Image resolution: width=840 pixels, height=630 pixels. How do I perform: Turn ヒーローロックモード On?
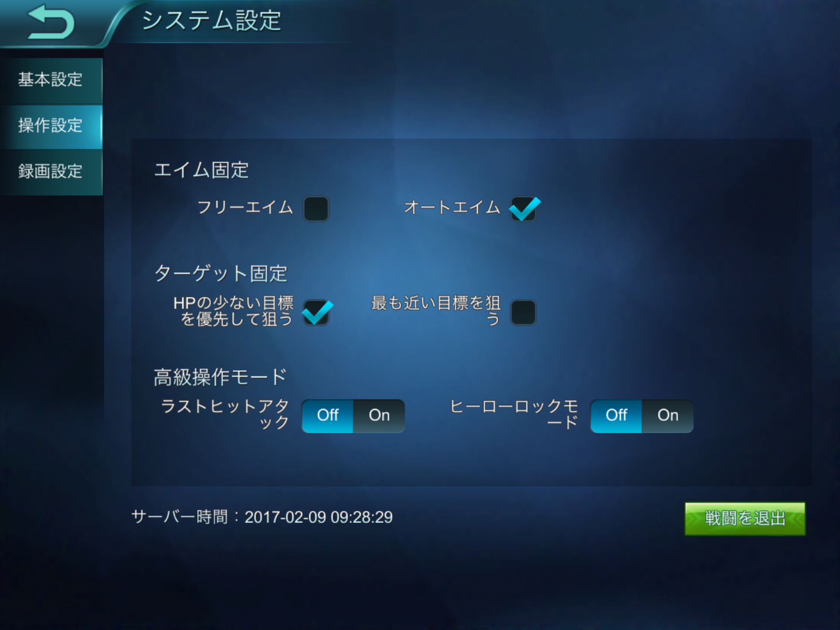[668, 415]
